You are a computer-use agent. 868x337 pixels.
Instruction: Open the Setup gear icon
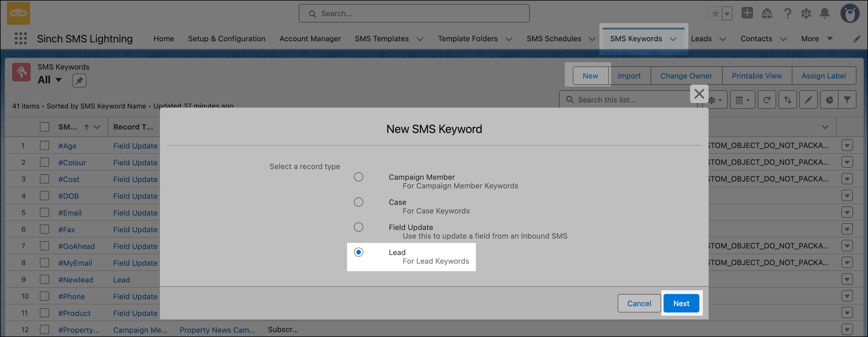tap(806, 14)
